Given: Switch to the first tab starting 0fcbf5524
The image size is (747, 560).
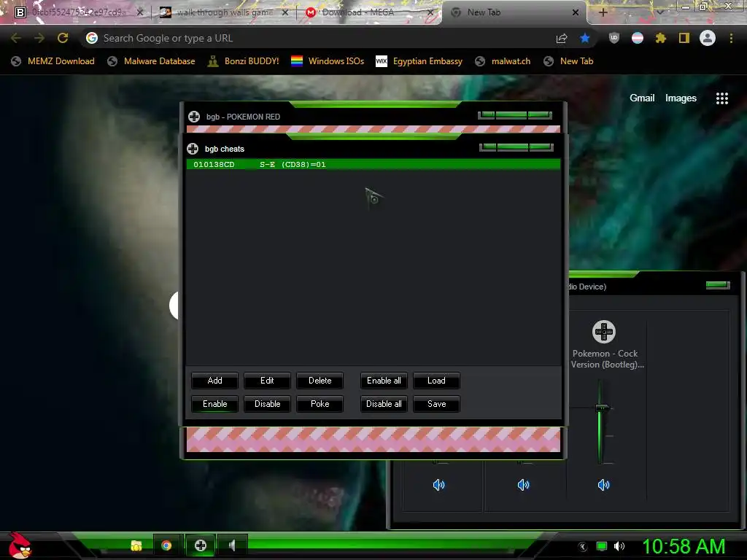Looking at the screenshot, I should click(79, 12).
